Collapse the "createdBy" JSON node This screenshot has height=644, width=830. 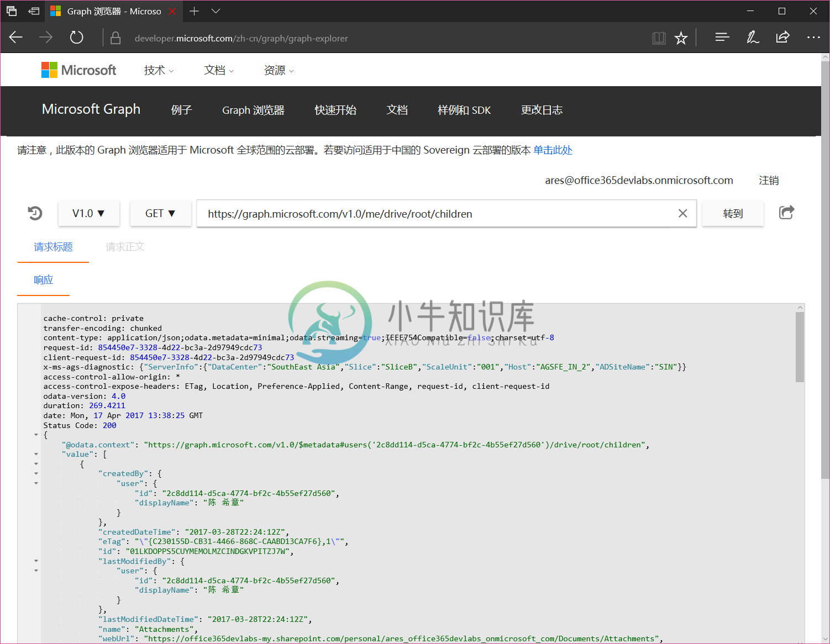(36, 474)
